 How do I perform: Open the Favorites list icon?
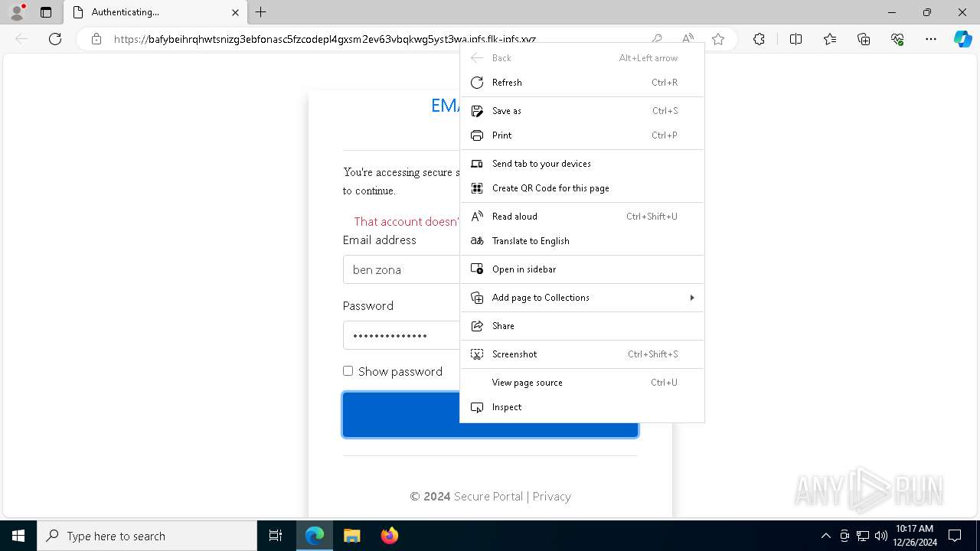click(x=830, y=39)
